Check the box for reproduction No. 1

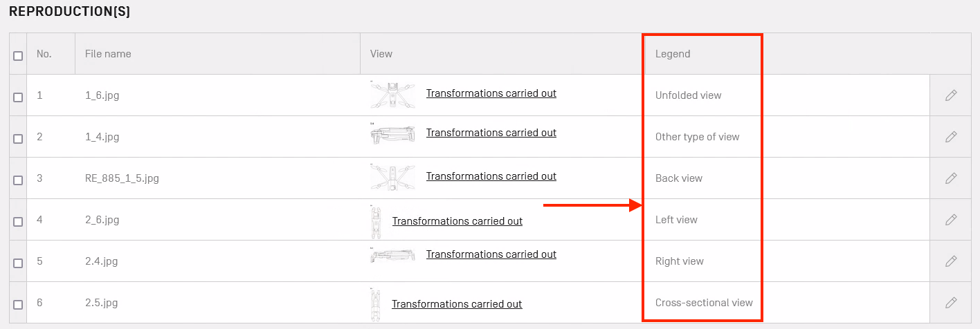(18, 97)
